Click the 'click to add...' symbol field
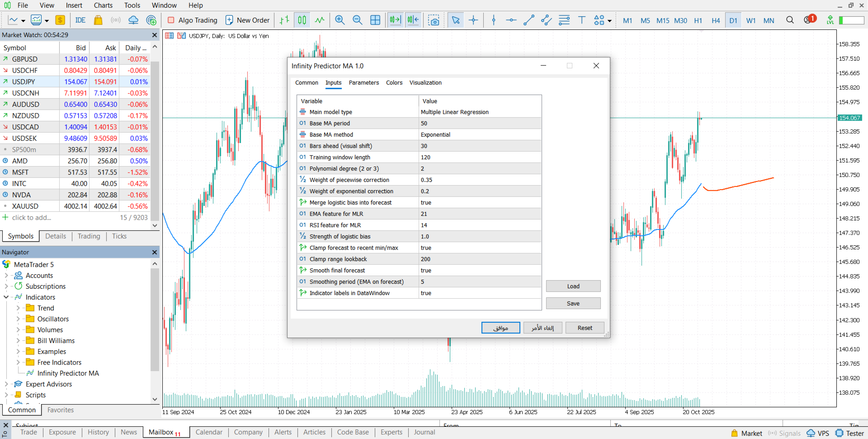This screenshot has height=439, width=868. click(32, 218)
